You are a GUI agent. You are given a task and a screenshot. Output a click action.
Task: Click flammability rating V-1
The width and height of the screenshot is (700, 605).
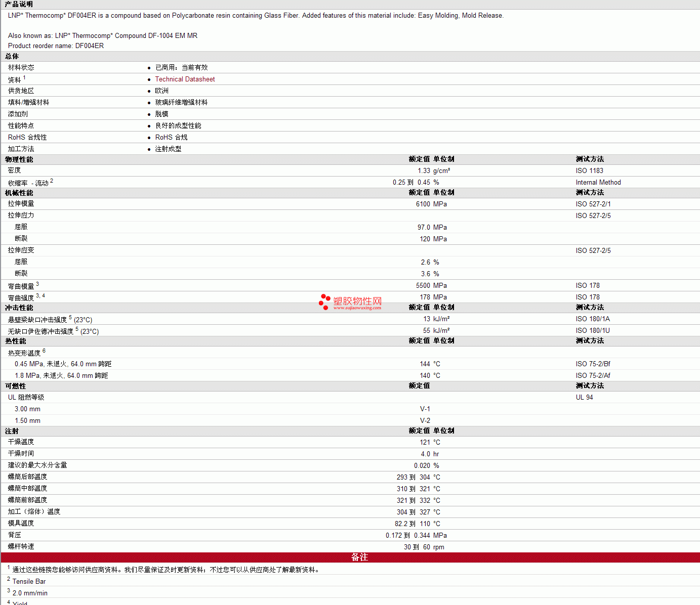click(425, 409)
